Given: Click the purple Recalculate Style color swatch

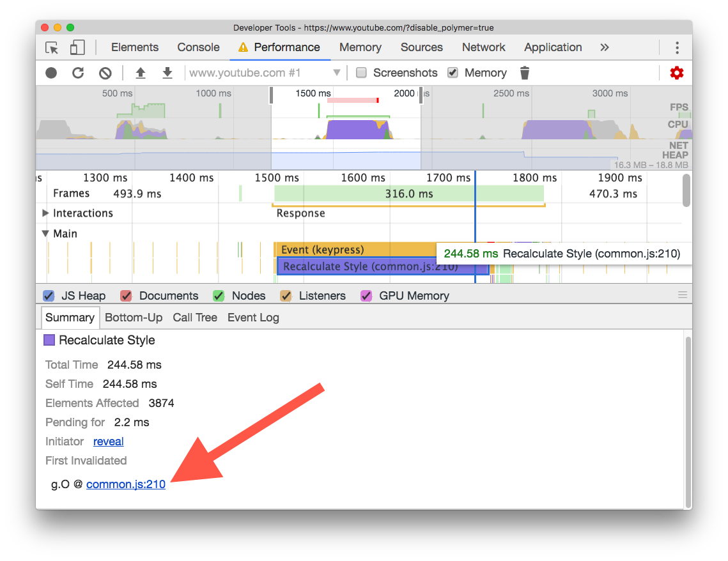Looking at the screenshot, I should [x=49, y=340].
